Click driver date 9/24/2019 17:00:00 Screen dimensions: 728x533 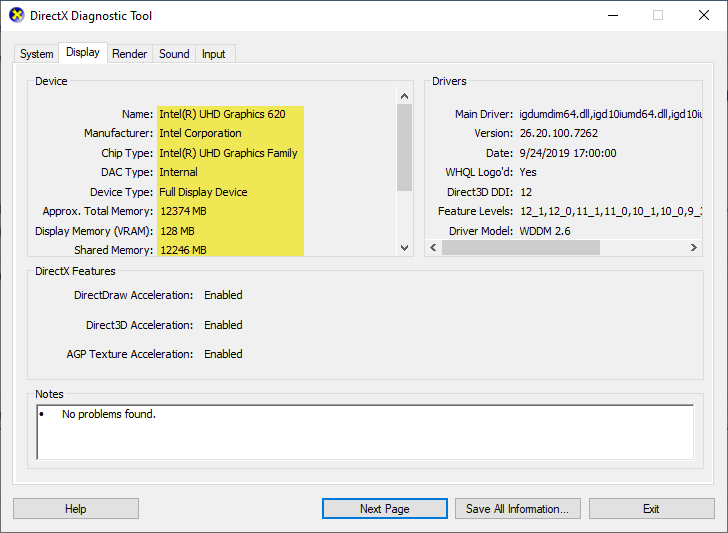point(568,153)
